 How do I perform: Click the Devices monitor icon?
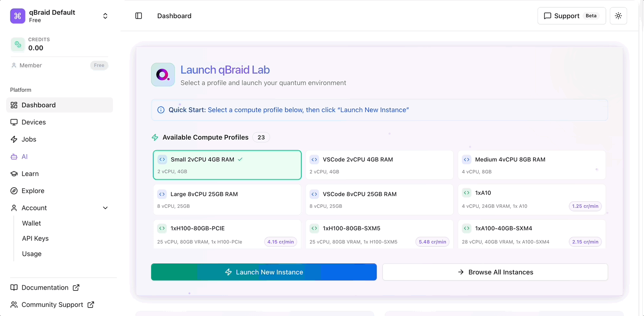point(14,122)
